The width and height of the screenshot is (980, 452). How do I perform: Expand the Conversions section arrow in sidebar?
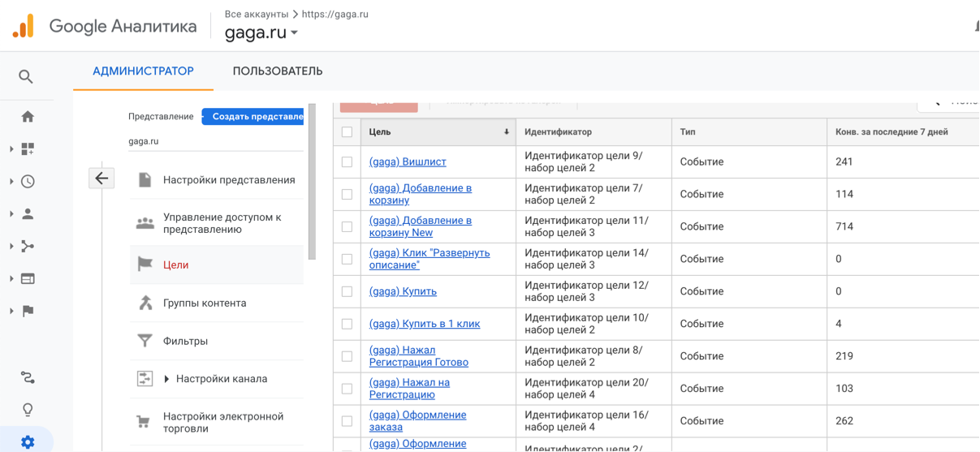(x=11, y=311)
